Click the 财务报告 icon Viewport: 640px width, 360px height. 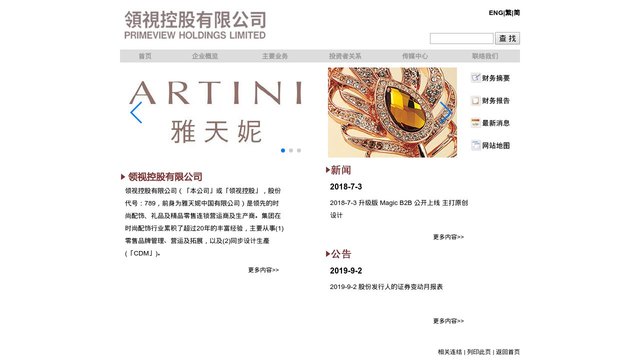pyautogui.click(x=476, y=100)
